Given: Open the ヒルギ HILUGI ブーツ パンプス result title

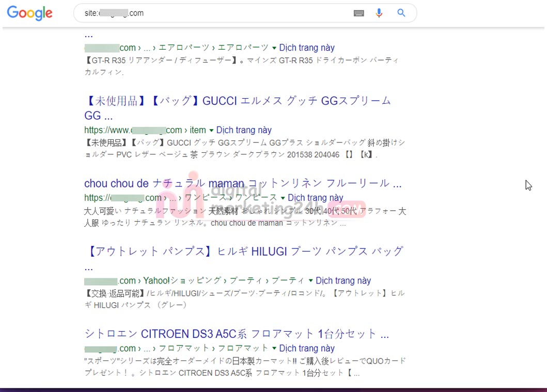Looking at the screenshot, I should click(x=244, y=258).
